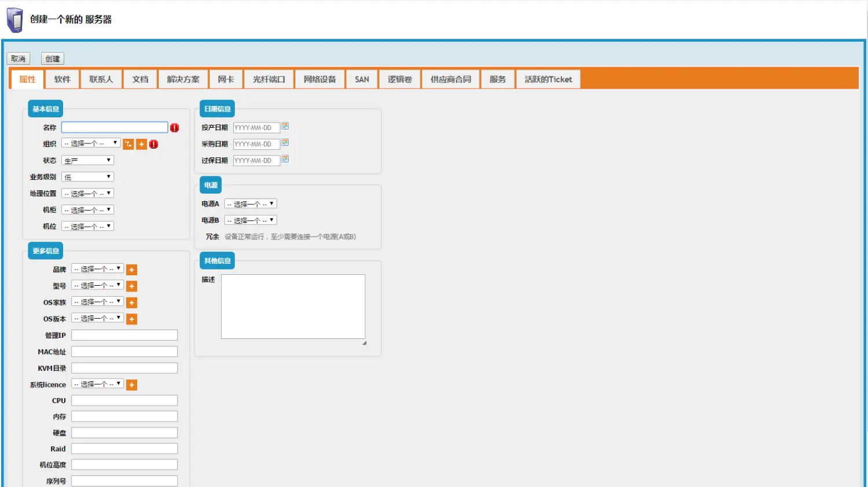Open calendar picker for 采购日期

point(285,142)
